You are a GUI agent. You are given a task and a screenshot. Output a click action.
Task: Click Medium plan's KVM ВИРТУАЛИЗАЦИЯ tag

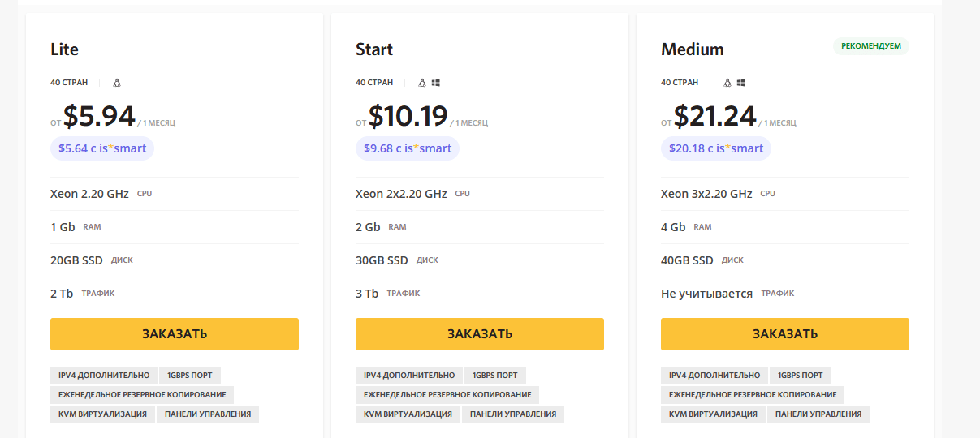click(713, 414)
